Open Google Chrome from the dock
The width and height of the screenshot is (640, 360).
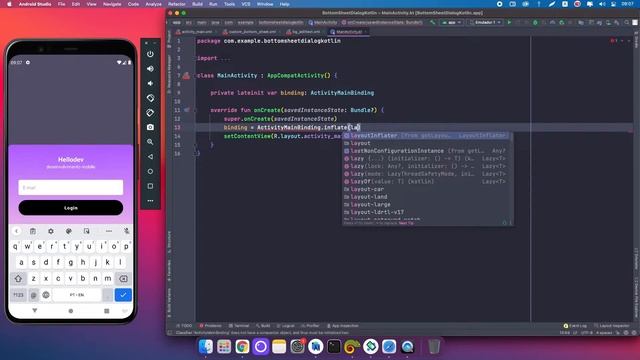242,347
